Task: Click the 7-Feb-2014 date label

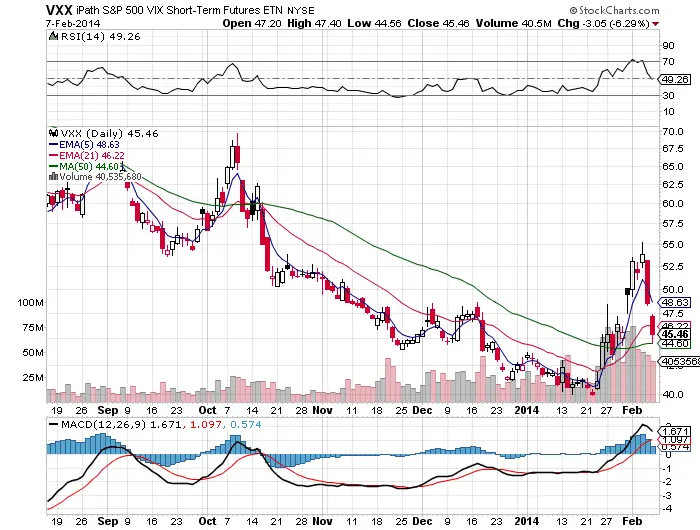Action: coord(73,23)
